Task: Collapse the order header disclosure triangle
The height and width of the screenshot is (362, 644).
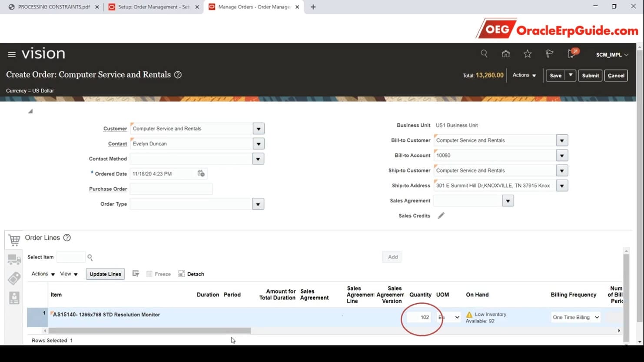Action: [30, 111]
